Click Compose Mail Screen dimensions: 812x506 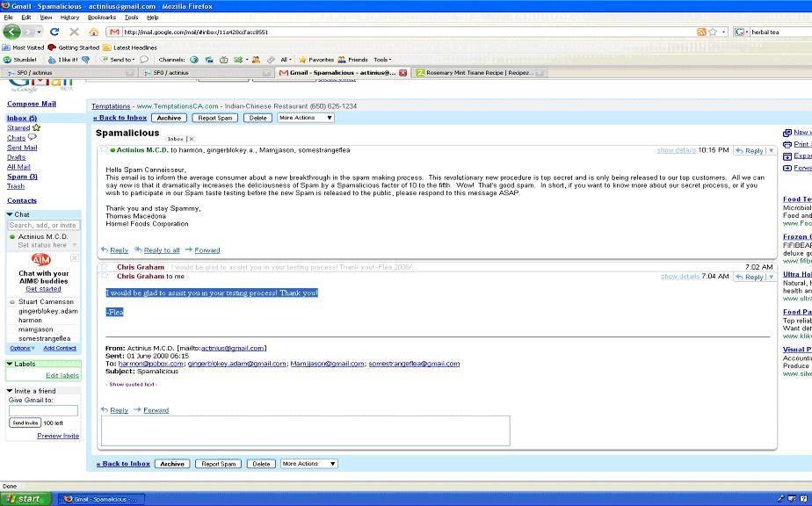pos(32,105)
